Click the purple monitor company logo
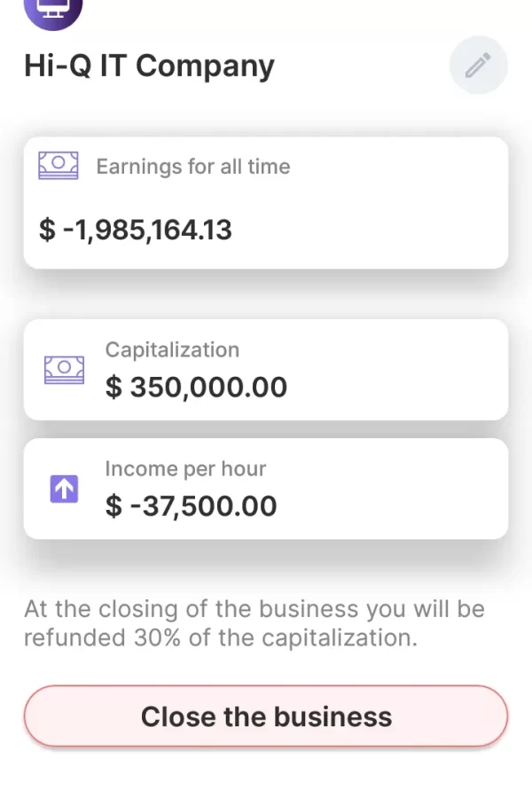532x798 pixels. pyautogui.click(x=53, y=11)
